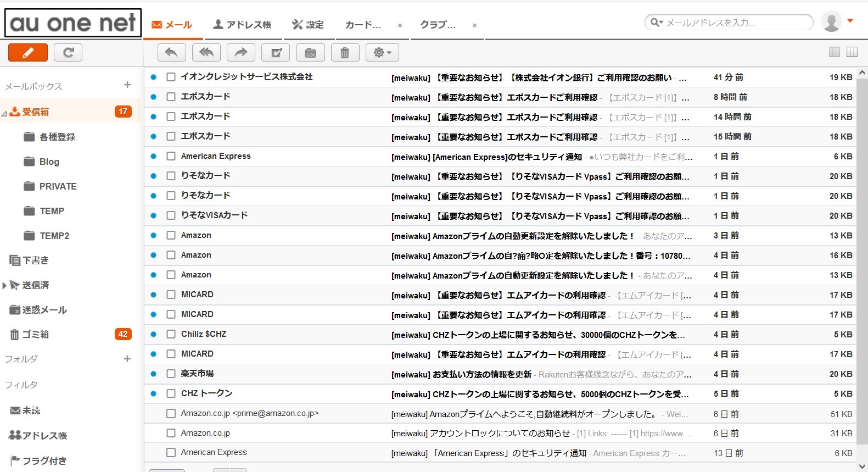This screenshot has width=868, height=472.
Task: Open the PRIVATE folder
Action: coord(58,186)
